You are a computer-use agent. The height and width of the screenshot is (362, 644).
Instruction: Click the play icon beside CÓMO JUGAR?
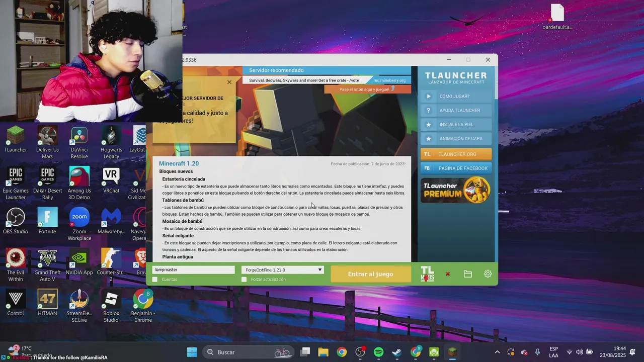coord(429,97)
